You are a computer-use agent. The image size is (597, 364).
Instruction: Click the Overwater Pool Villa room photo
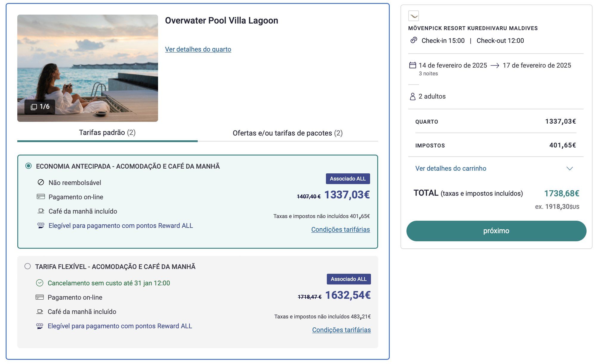click(x=88, y=68)
